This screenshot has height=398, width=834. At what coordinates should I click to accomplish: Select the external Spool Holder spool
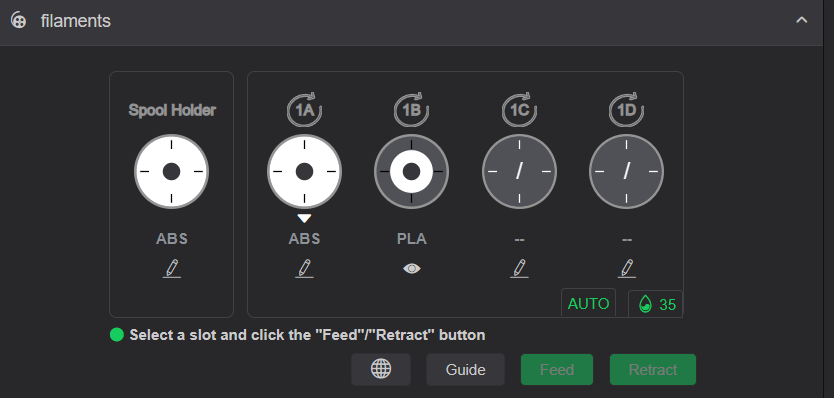pos(171,171)
